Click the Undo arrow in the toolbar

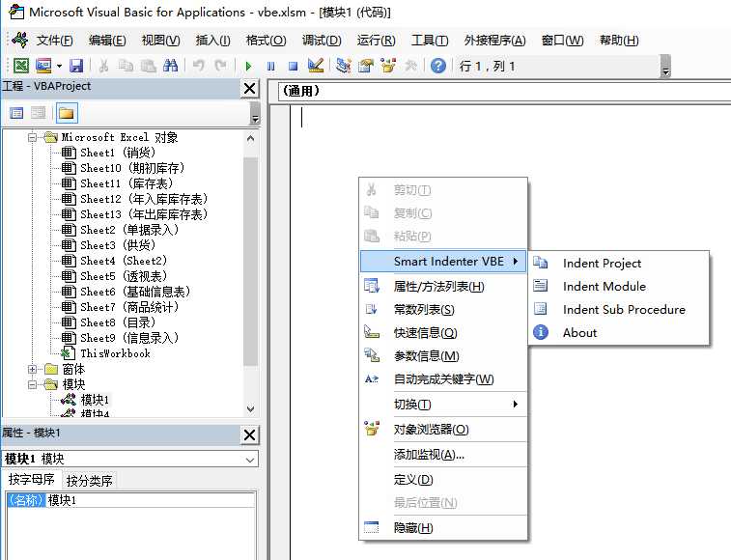pyautogui.click(x=199, y=66)
